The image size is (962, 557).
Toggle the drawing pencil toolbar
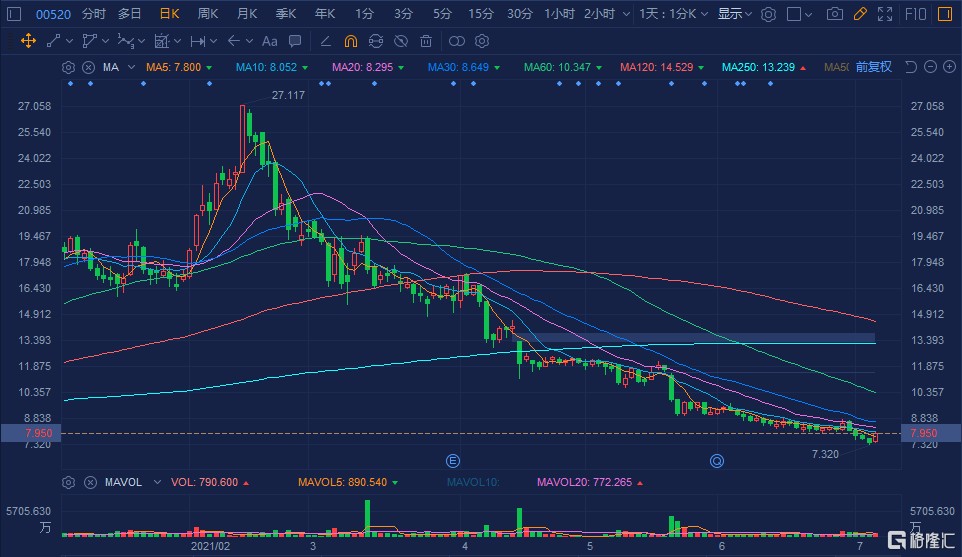coord(860,14)
